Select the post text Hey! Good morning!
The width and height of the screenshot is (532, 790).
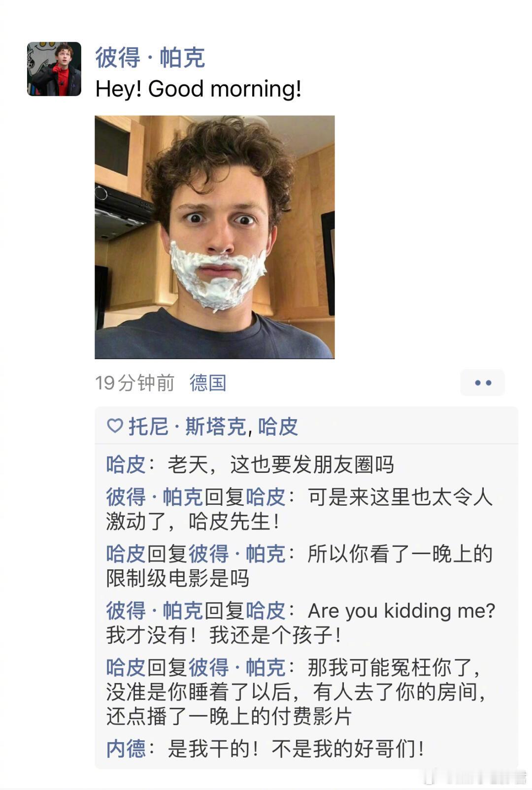click(x=198, y=89)
